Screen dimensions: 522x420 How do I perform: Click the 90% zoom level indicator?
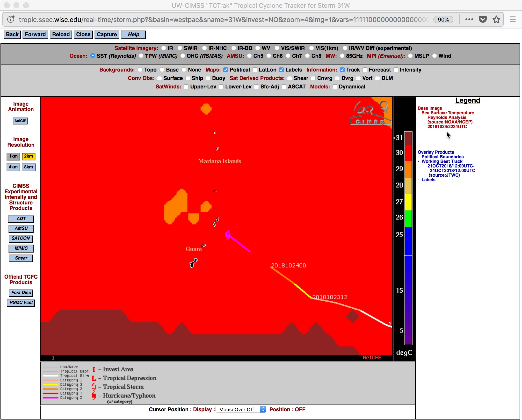click(443, 20)
